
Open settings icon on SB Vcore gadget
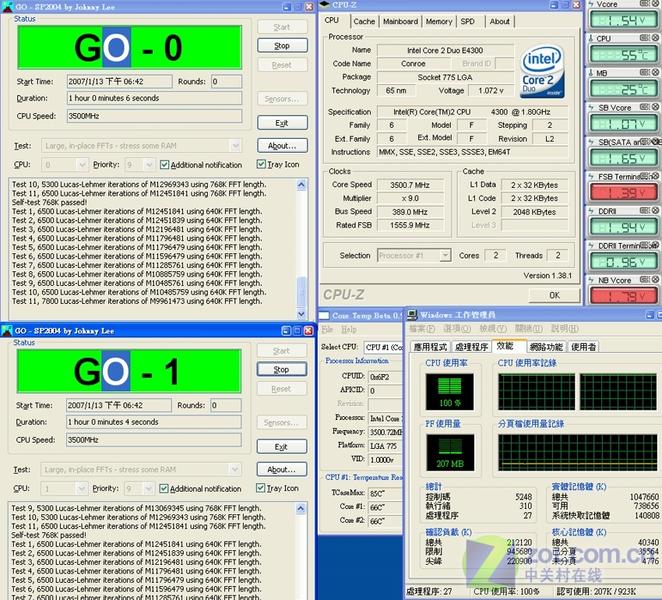click(x=645, y=107)
